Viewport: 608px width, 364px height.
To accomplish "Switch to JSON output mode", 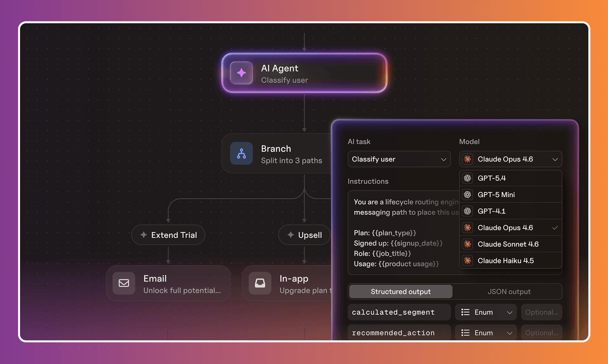I will point(509,291).
